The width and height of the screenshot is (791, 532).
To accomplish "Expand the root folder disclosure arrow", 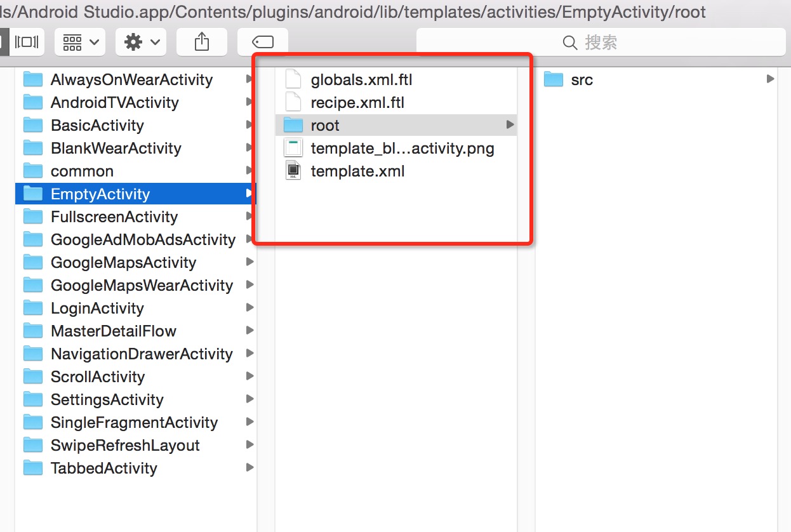I will [510, 125].
